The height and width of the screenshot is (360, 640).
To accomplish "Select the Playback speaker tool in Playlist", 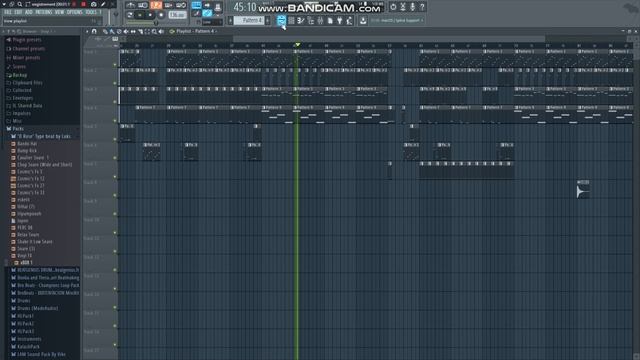I will click(161, 31).
